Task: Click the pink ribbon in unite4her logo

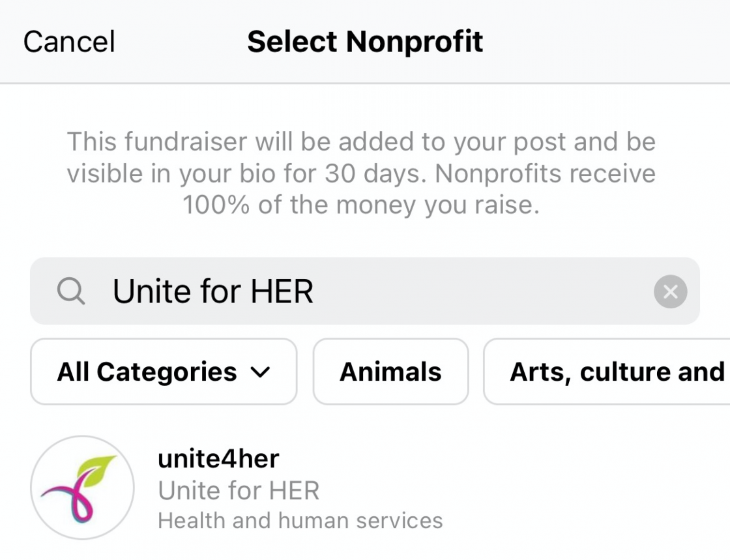Action: [71, 499]
